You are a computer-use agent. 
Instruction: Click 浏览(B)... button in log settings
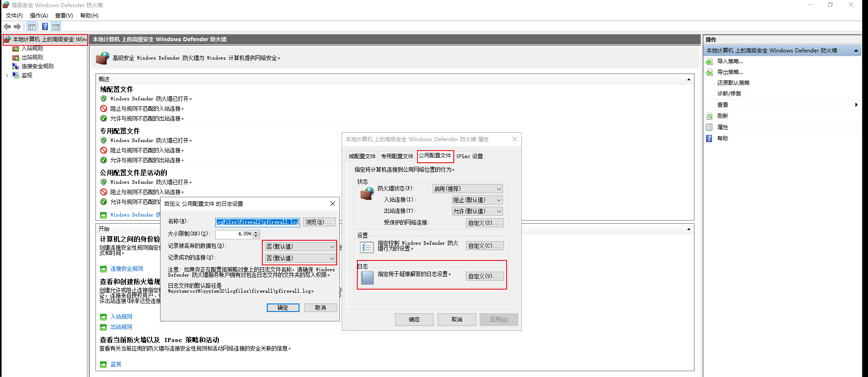click(x=319, y=222)
